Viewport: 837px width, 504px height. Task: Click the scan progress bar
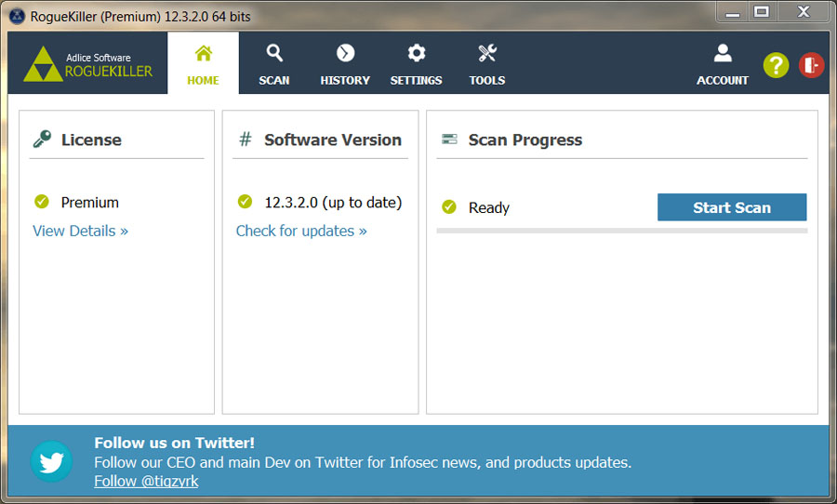621,230
